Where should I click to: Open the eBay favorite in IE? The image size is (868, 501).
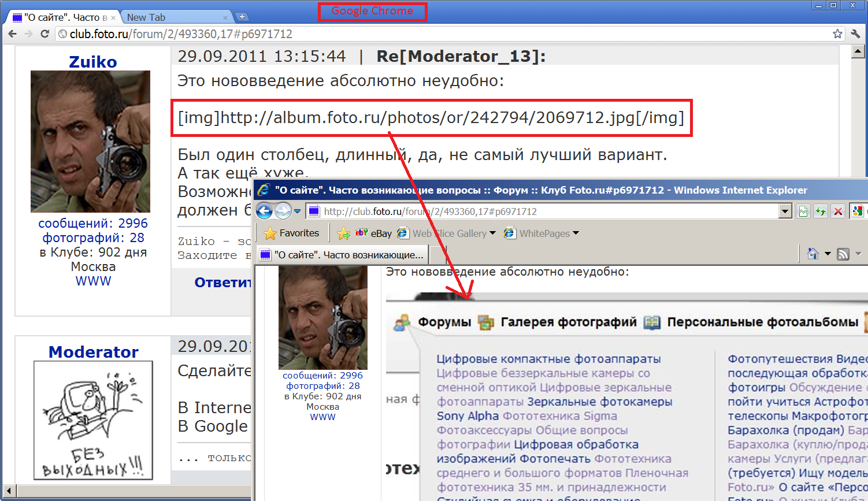[x=374, y=233]
